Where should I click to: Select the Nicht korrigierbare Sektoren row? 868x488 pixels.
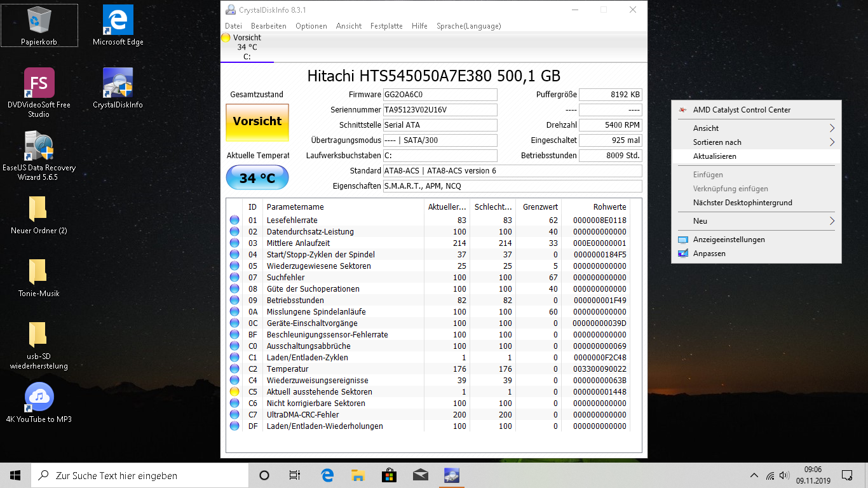pos(429,403)
